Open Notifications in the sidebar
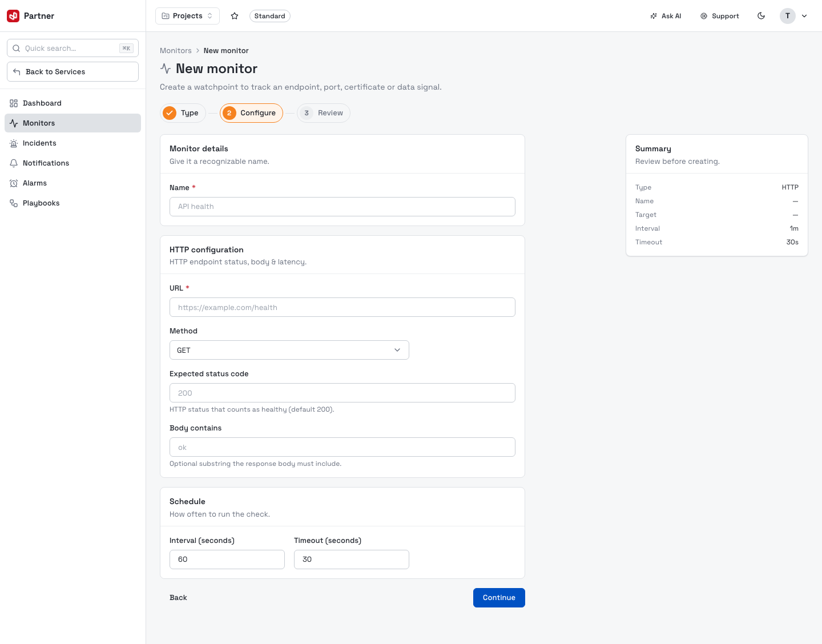The height and width of the screenshot is (644, 822). pyautogui.click(x=72, y=163)
